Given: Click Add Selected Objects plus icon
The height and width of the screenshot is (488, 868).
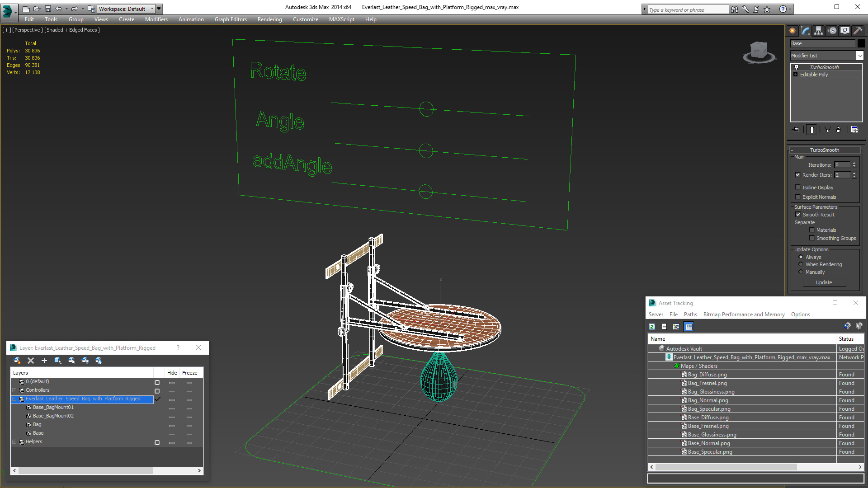Looking at the screenshot, I should (x=44, y=361).
